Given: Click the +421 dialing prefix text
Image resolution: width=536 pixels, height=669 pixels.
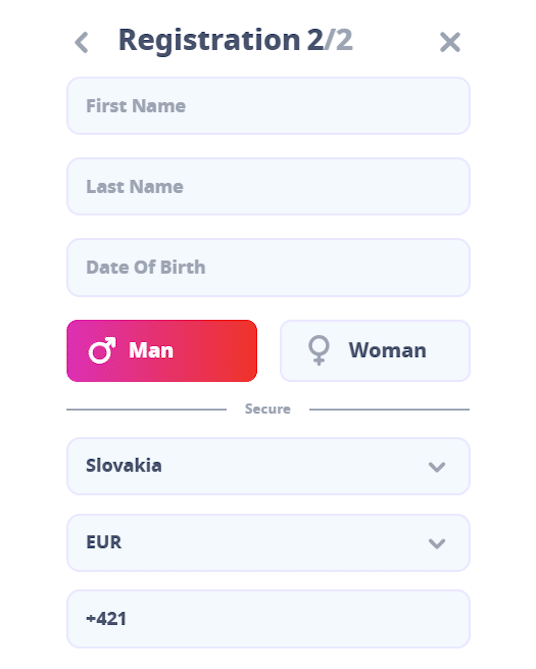Looking at the screenshot, I should pyautogui.click(x=106, y=619).
